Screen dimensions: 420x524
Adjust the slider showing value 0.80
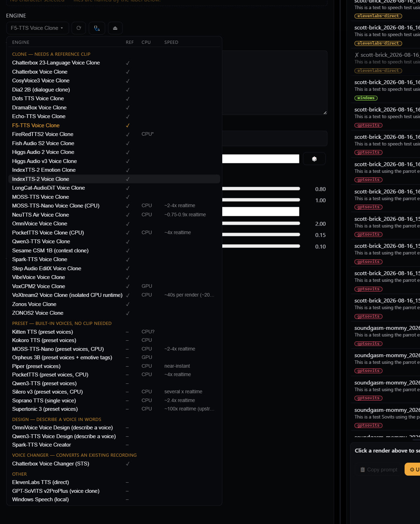[x=261, y=189]
